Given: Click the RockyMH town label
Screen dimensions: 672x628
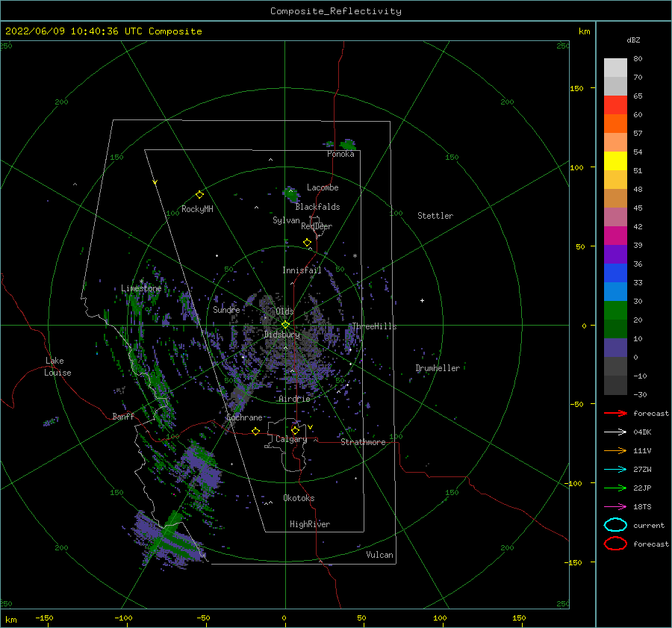Looking at the screenshot, I should [197, 209].
